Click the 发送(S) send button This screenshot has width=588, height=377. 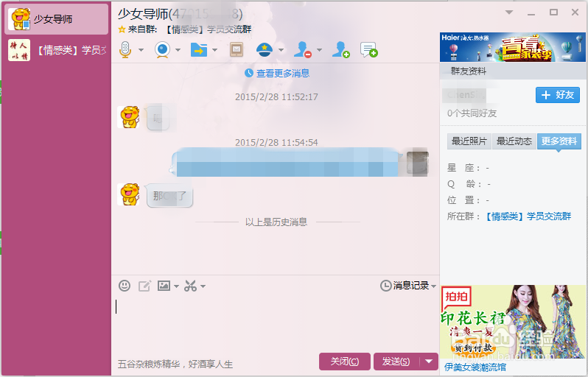coord(396,362)
